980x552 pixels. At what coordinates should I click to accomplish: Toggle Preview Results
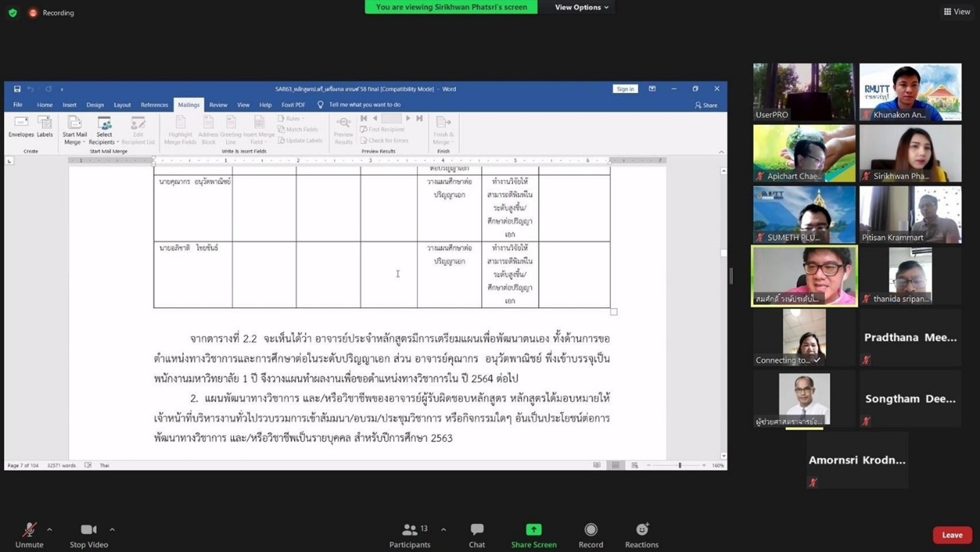(x=343, y=130)
